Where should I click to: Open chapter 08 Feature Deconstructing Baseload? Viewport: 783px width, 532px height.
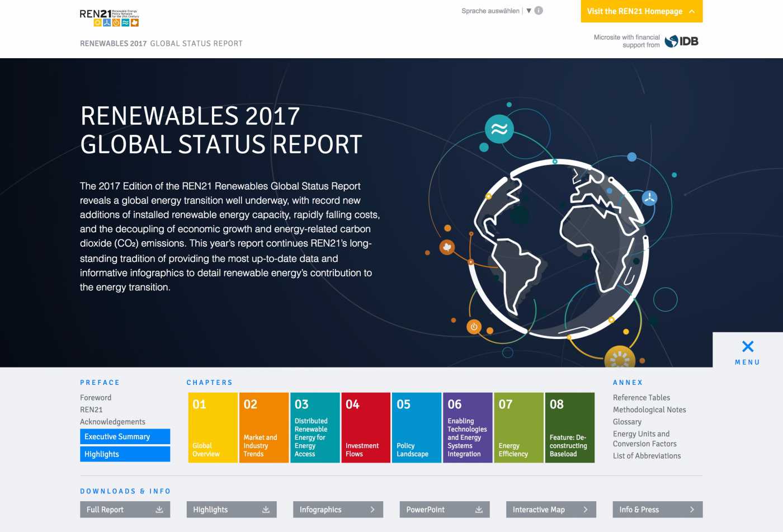point(570,427)
